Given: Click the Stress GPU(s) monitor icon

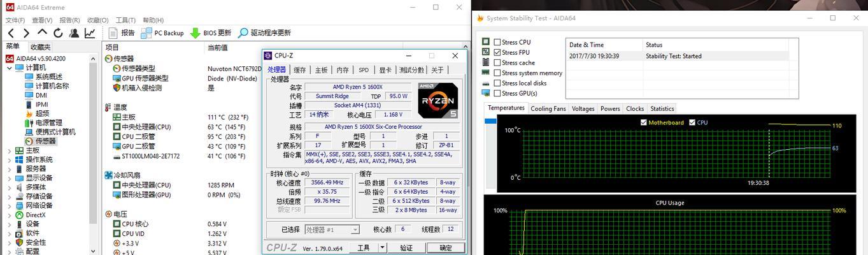Looking at the screenshot, I should click(486, 93).
